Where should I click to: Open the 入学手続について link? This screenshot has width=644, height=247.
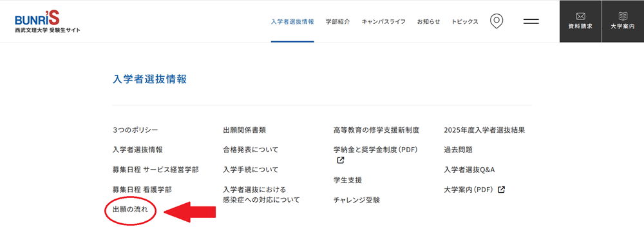click(251, 170)
